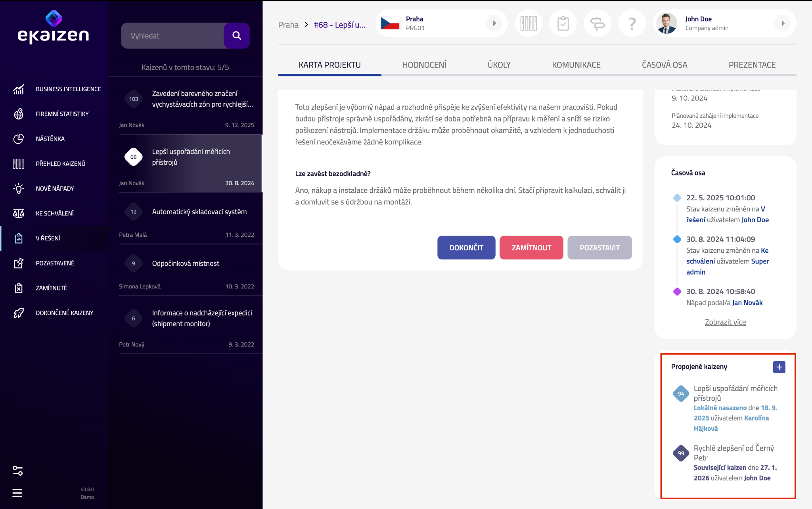Open help question mark icon
Screen dimensions: 812x509
click(x=632, y=23)
